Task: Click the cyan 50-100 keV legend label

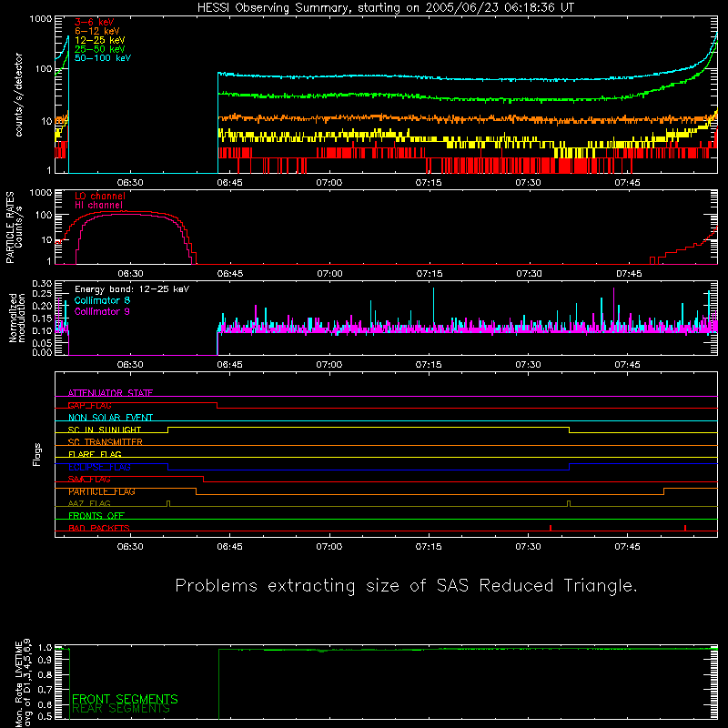Action: (103, 58)
